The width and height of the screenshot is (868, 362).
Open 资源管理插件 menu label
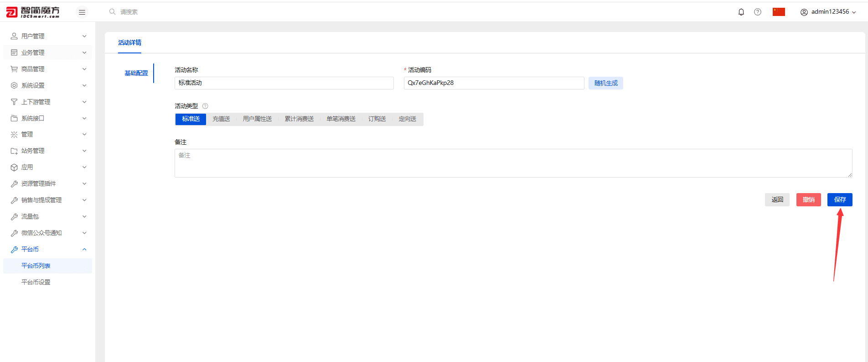(x=39, y=184)
